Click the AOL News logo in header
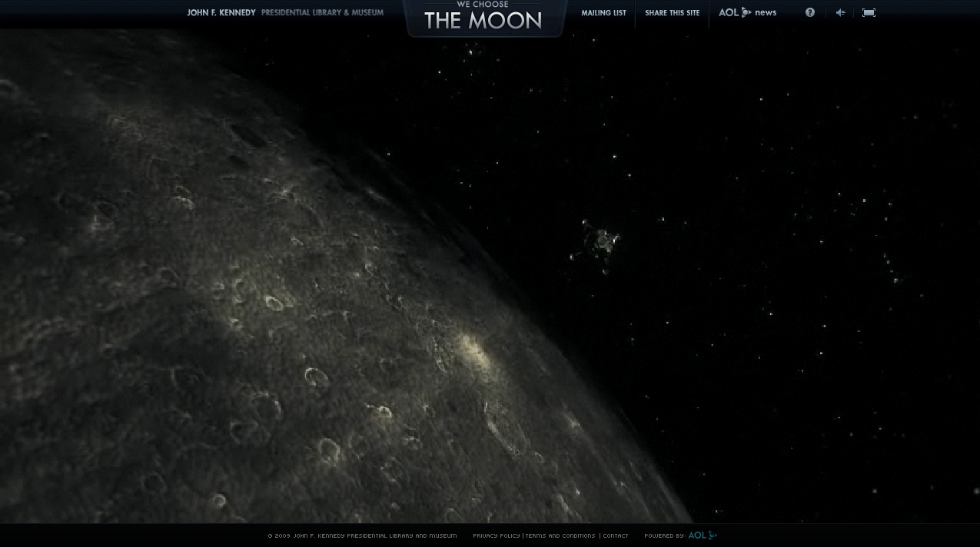This screenshot has height=547, width=980. coord(747,12)
